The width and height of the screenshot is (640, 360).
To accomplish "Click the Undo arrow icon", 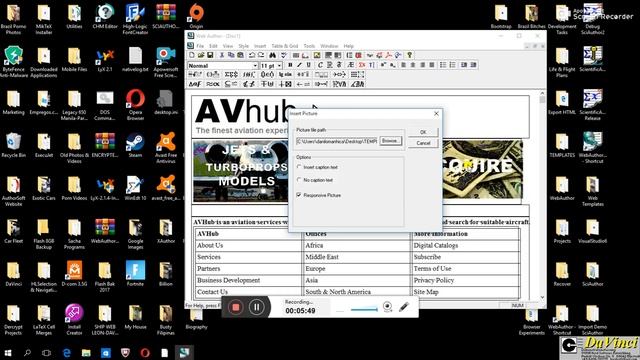I will coord(252,55).
